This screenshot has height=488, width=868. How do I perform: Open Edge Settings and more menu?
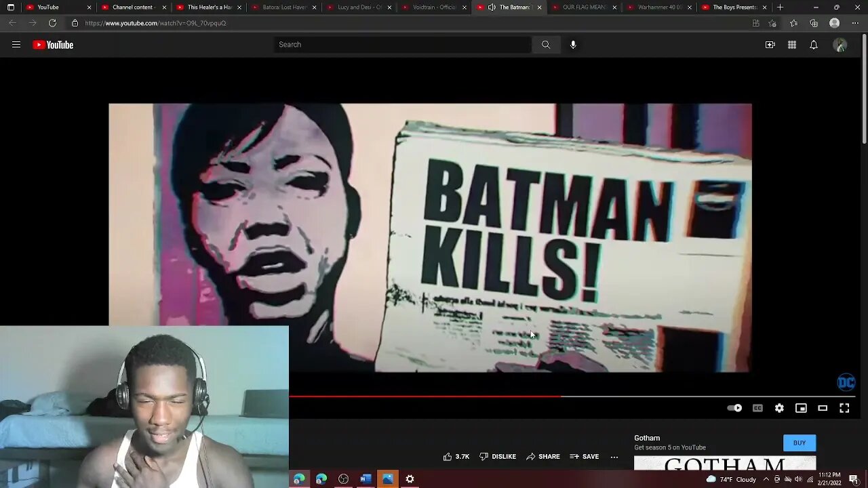coord(855,23)
